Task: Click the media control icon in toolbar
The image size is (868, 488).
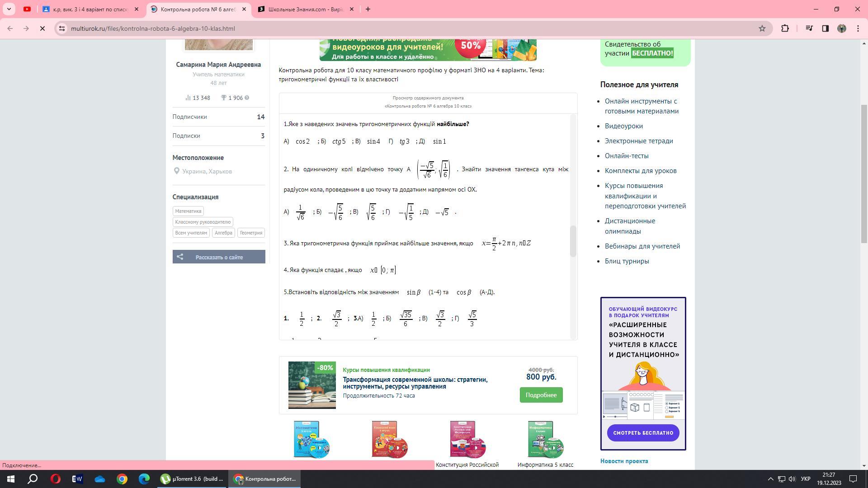Action: (x=809, y=28)
